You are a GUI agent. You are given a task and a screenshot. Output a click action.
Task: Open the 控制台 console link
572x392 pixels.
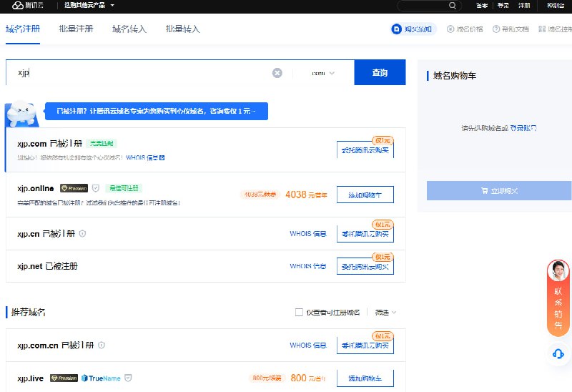556,6
